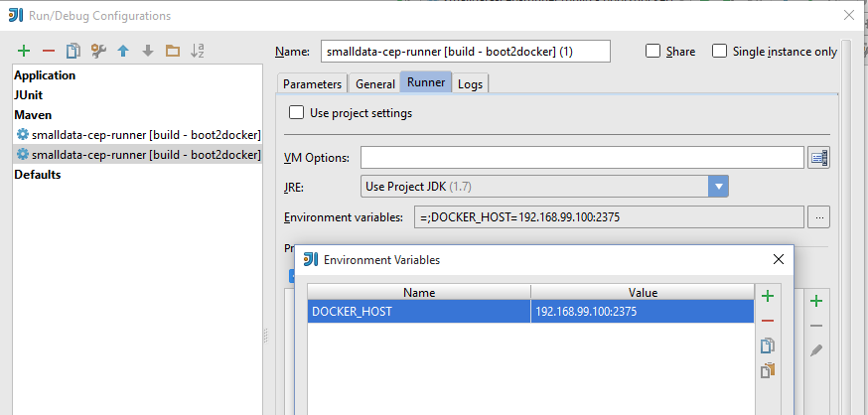
Task: Click the environment variables browse button
Action: 818,217
